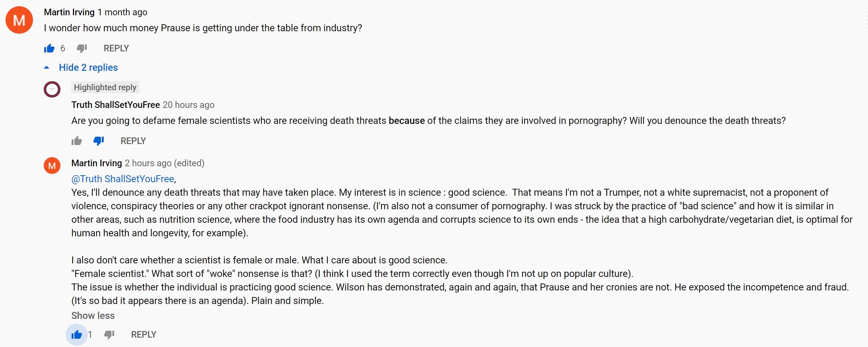The image size is (868, 347).
Task: Reply to Martin Irving's long reply
Action: (143, 335)
